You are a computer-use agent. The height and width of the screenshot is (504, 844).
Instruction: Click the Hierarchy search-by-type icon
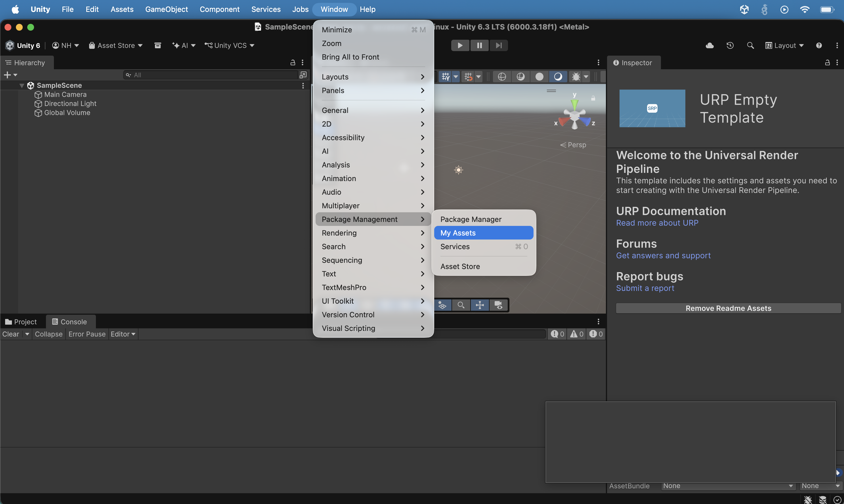pos(303,75)
